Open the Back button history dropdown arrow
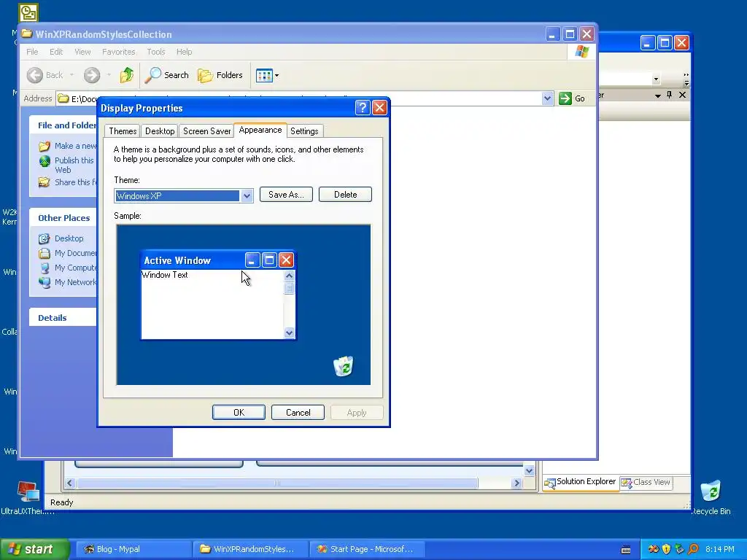The height and width of the screenshot is (560, 747). tap(71, 75)
